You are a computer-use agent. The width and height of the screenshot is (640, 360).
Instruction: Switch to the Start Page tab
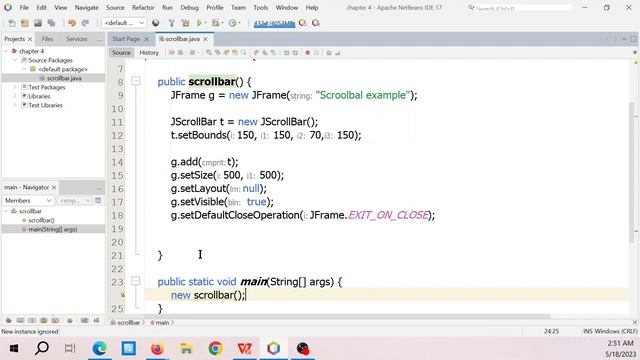[x=126, y=39]
